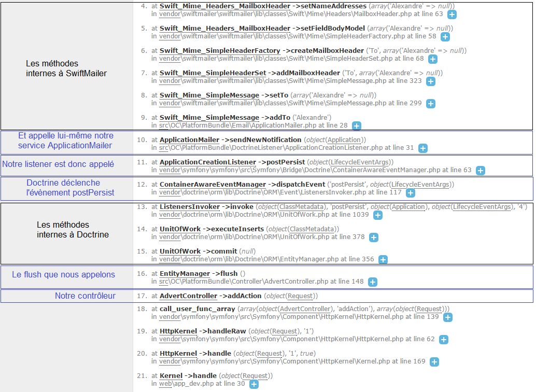Click path ending Kernel.php at line 169
The image size is (536, 392).
coord(275,361)
